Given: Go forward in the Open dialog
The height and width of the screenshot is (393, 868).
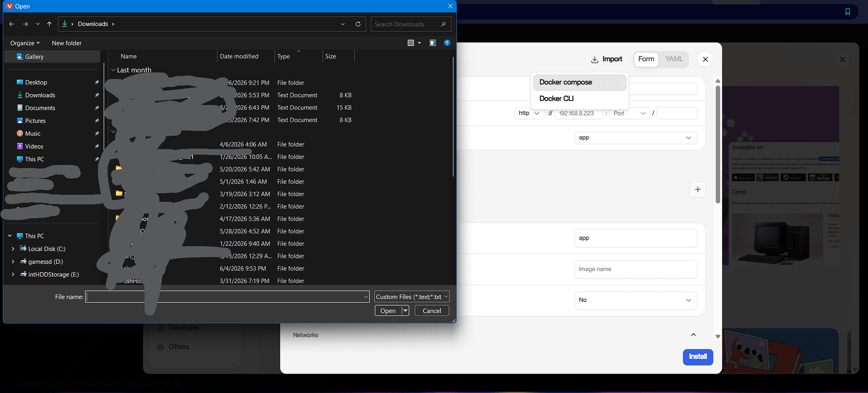Looking at the screenshot, I should (26, 24).
